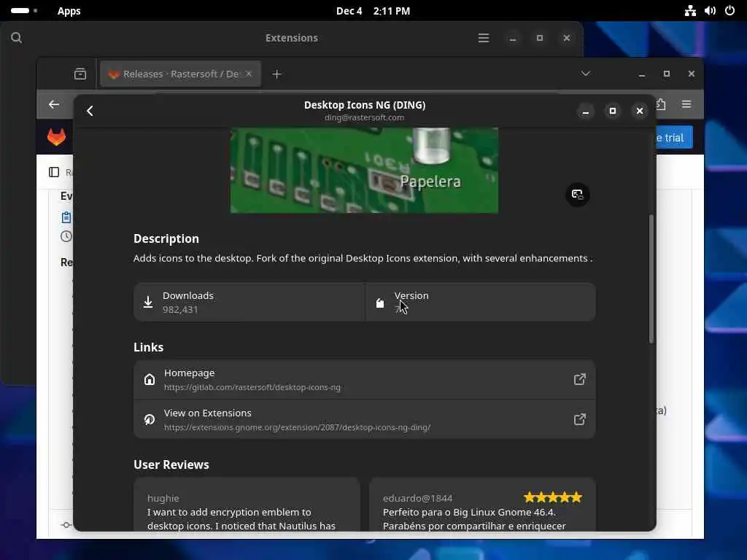The width and height of the screenshot is (747, 560).
Task: Open the Apps menu in top bar
Action: (69, 11)
